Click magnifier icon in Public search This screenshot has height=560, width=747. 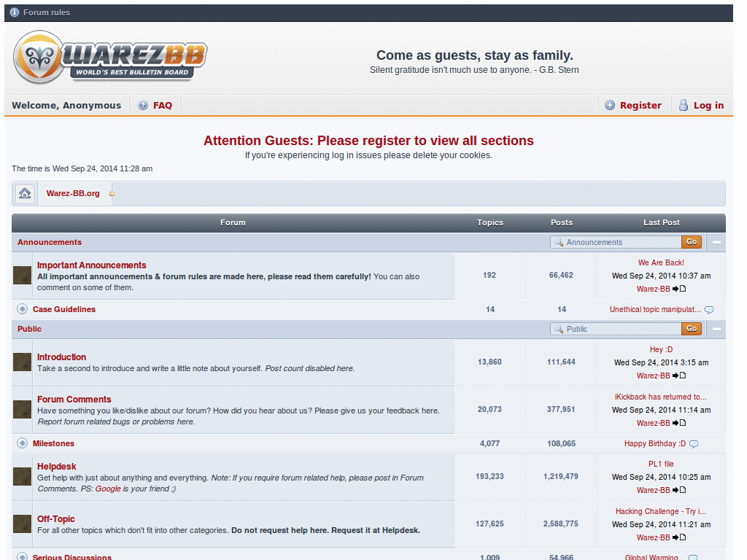[x=558, y=329]
